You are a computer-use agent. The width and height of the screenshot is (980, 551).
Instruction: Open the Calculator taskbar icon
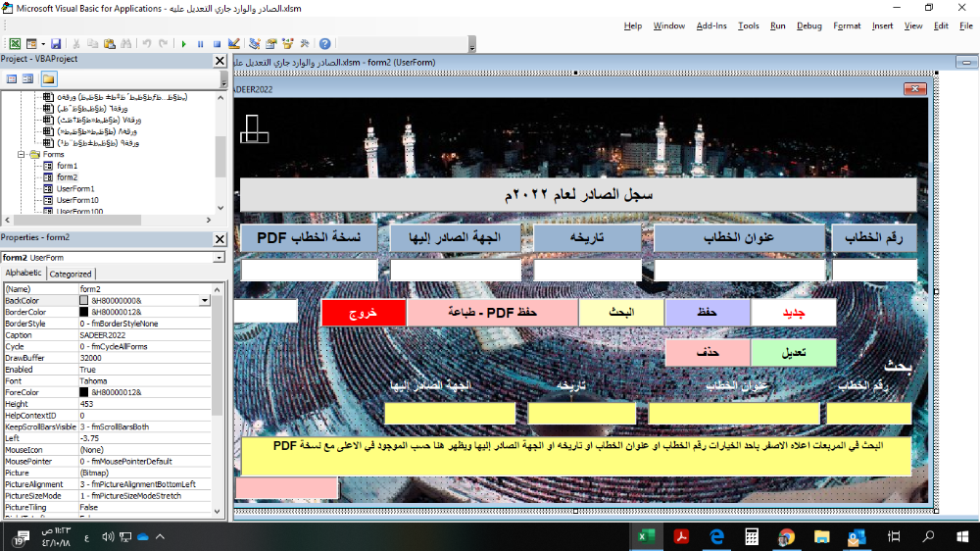[752, 536]
